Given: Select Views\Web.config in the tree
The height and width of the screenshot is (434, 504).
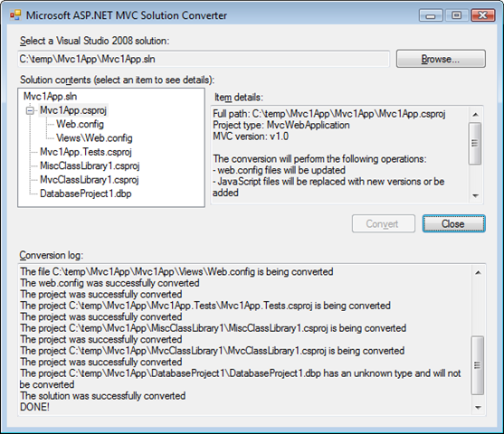Looking at the screenshot, I should pyautogui.click(x=94, y=138).
